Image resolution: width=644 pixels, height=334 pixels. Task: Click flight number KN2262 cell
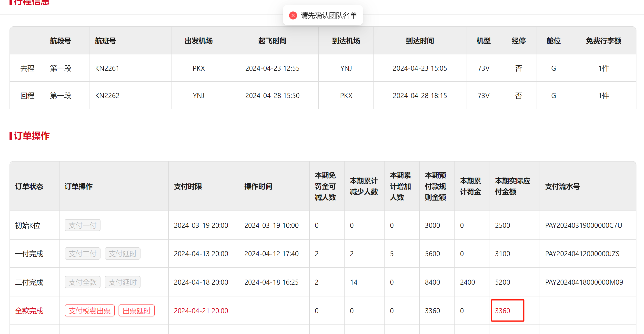[x=107, y=95]
